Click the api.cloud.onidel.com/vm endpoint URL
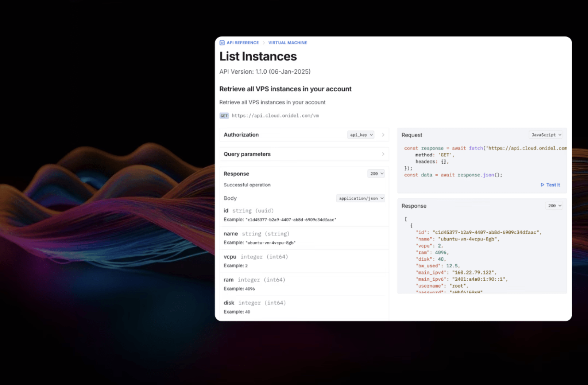 275,116
